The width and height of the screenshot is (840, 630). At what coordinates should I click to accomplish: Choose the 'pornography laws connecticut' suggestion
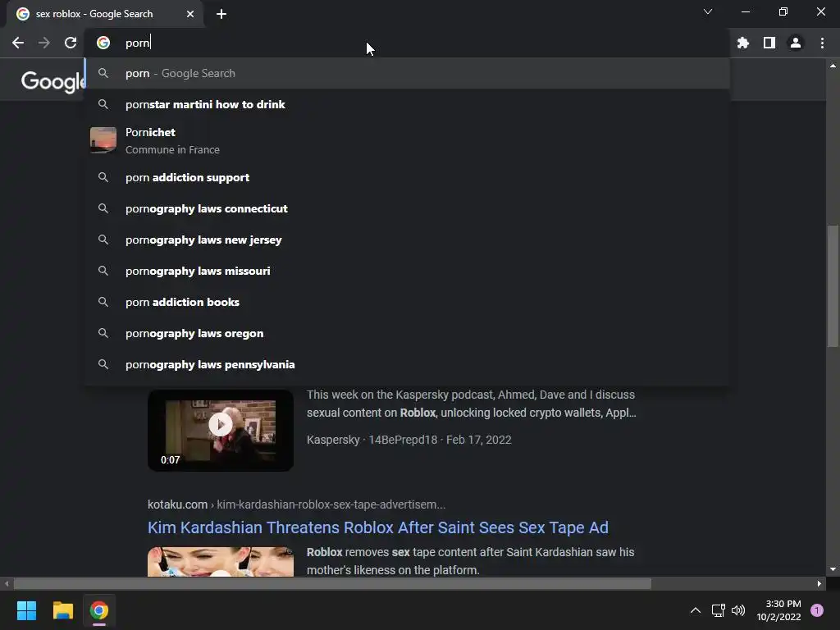coord(407,208)
